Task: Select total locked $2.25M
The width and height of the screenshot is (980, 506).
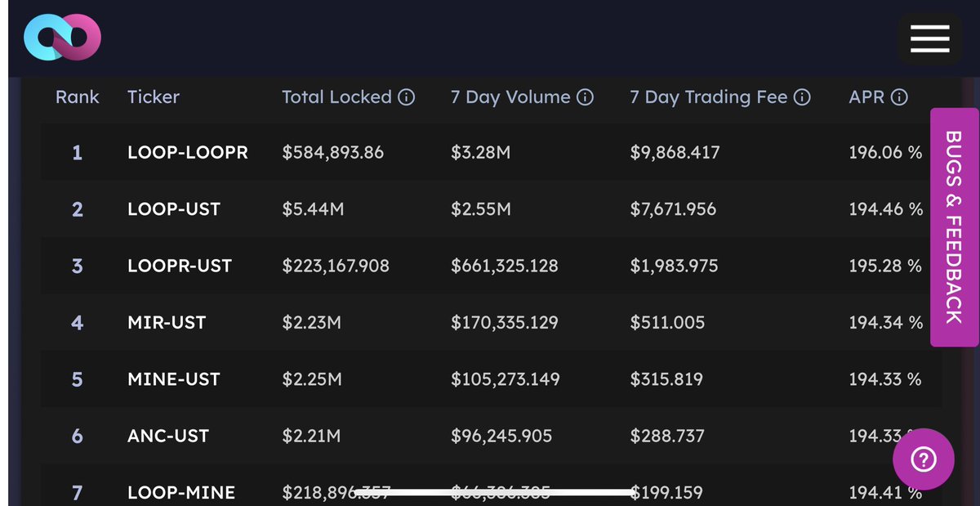Action: coord(311,379)
